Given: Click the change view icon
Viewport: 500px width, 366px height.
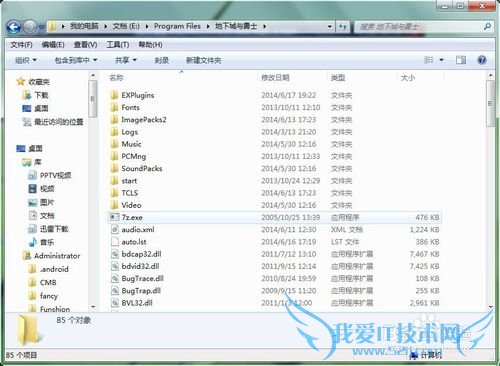Looking at the screenshot, I should click(x=429, y=60).
